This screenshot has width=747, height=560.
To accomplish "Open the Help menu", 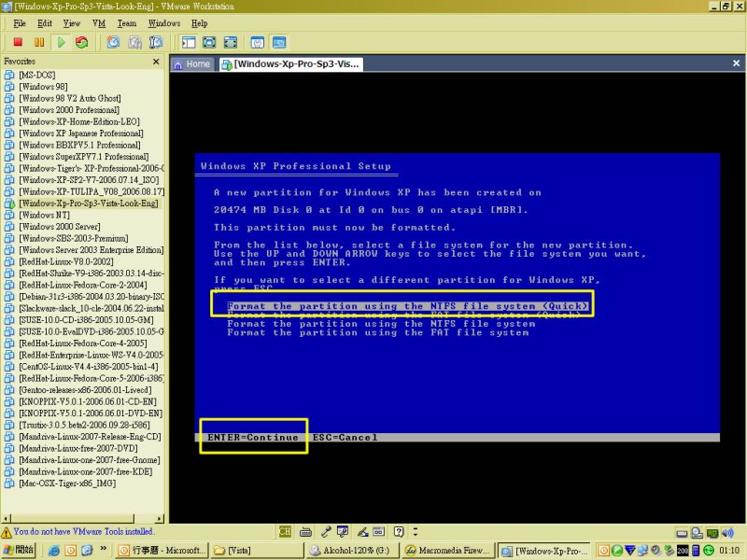I will click(199, 23).
